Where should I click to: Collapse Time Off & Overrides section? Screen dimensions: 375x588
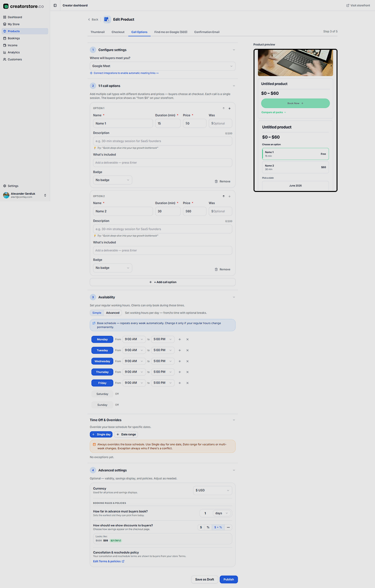234,420
